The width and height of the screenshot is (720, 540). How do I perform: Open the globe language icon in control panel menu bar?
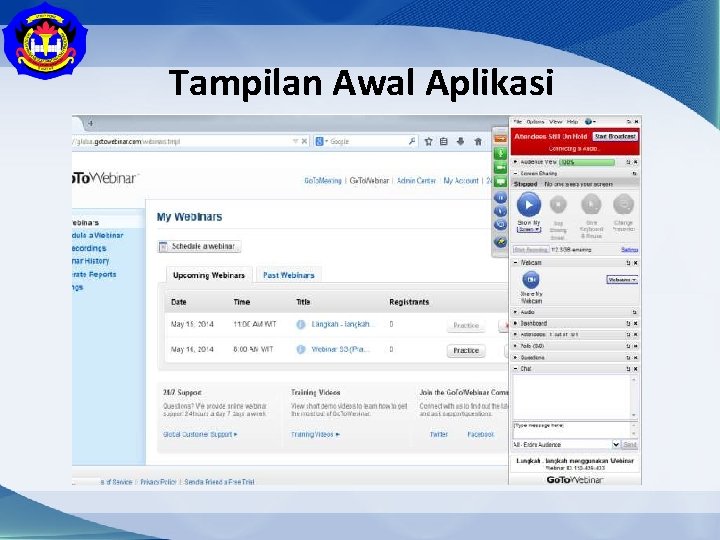[x=588, y=122]
